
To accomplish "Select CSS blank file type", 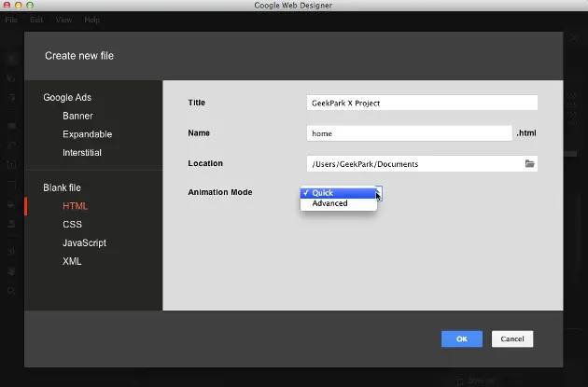I will (72, 225).
